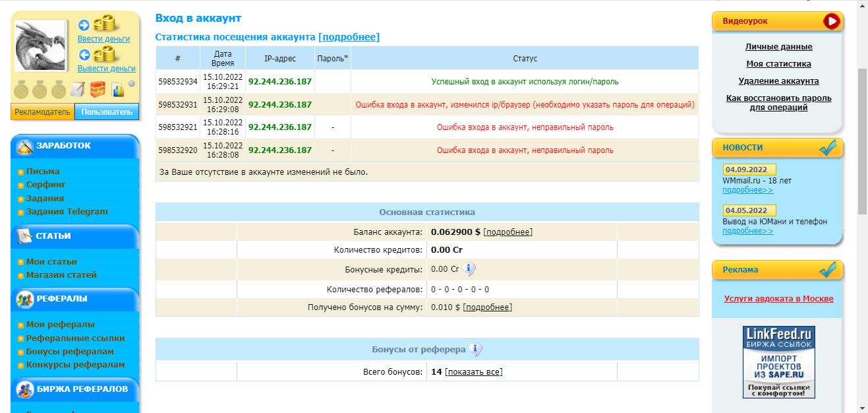This screenshot has height=413, width=868.
Task: Open the bar chart statistics icon
Action: (x=117, y=89)
